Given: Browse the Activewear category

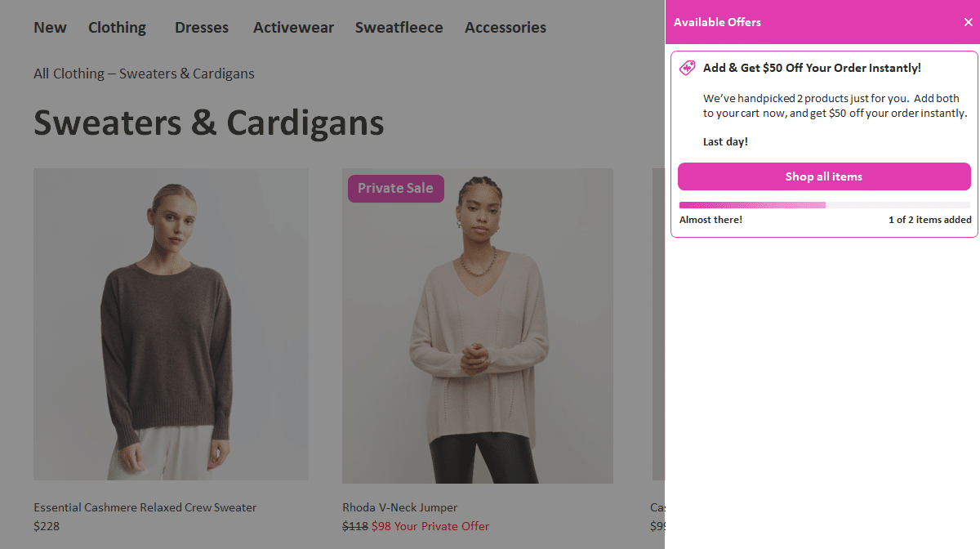Looking at the screenshot, I should [x=293, y=27].
